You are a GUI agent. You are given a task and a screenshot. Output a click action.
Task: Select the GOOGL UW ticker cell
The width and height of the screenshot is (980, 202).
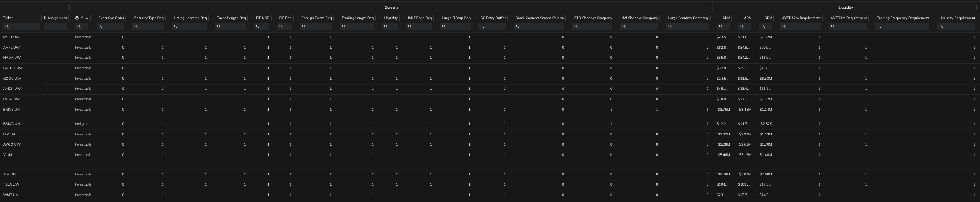(x=13, y=68)
